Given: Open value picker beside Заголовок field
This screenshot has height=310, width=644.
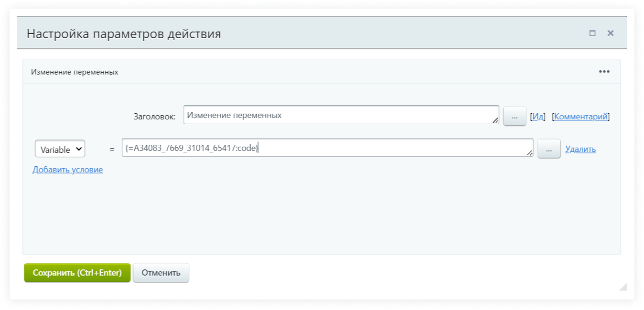Looking at the screenshot, I should [515, 117].
